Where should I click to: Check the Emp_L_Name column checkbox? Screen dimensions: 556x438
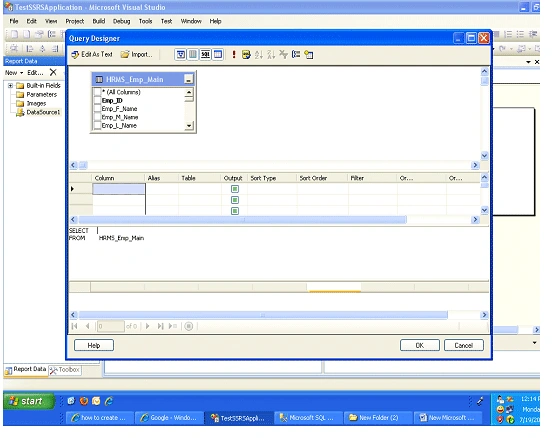pos(98,126)
